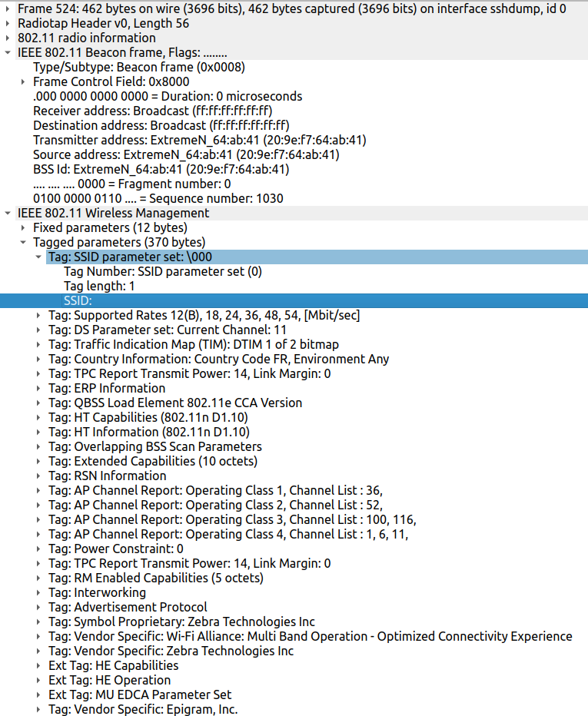Expand the QBSS Load Element tag

click(x=38, y=403)
